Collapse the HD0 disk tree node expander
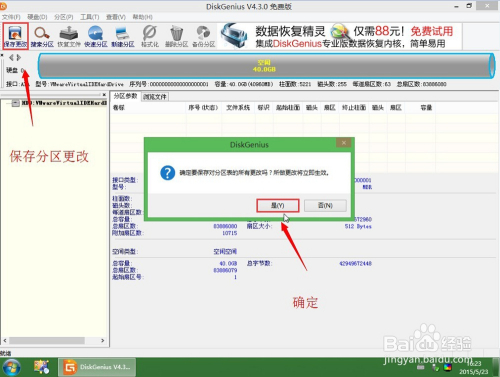The image size is (500, 377). click(15, 103)
